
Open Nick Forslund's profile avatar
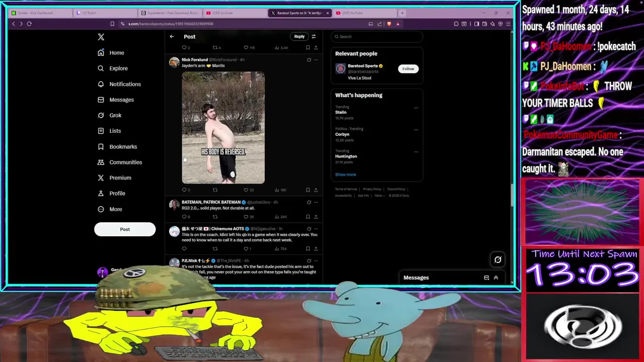tap(174, 62)
